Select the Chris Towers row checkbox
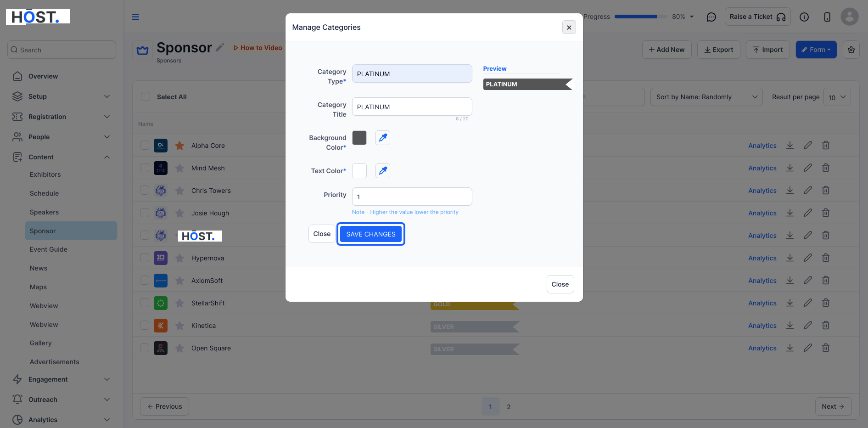The height and width of the screenshot is (428, 868). point(145,191)
